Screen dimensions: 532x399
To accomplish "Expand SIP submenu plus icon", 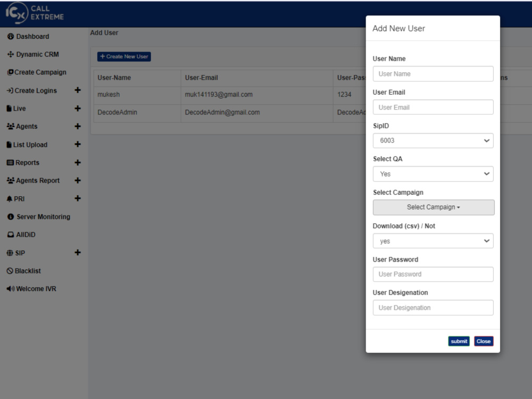I will tap(78, 252).
